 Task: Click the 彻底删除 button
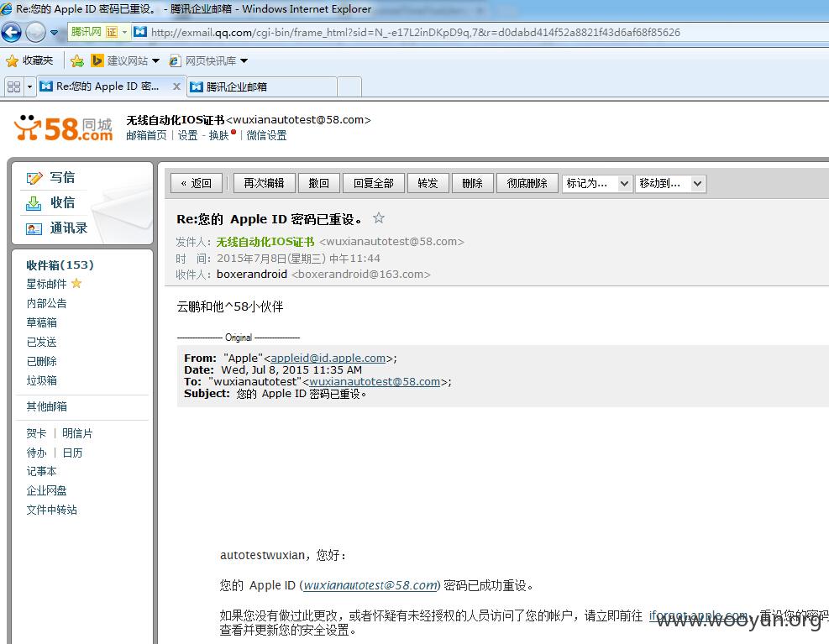[527, 184]
